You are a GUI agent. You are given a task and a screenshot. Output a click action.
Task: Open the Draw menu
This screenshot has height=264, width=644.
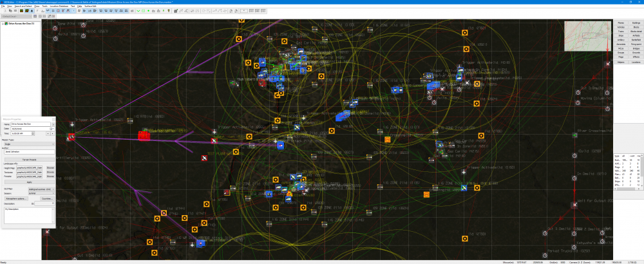click(37, 6)
